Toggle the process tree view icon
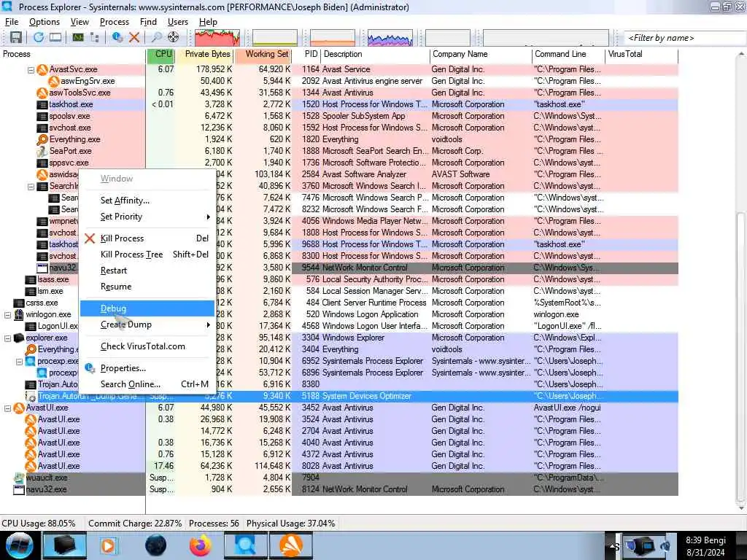Screen dimensions: 747x560 [x=95, y=37]
